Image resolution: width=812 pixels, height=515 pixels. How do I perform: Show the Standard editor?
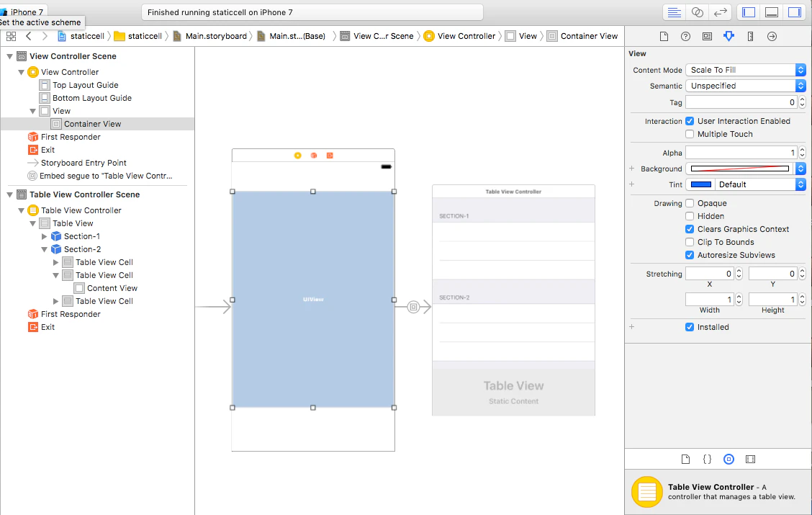[x=674, y=12]
